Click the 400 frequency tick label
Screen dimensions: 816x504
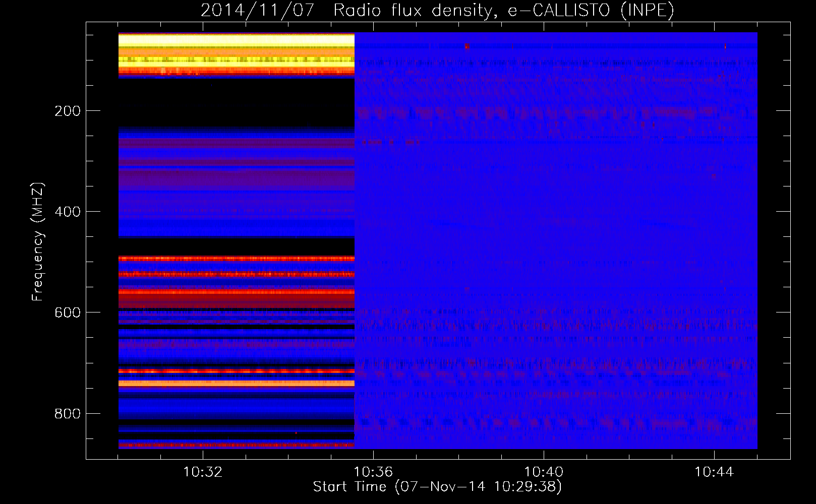68,212
